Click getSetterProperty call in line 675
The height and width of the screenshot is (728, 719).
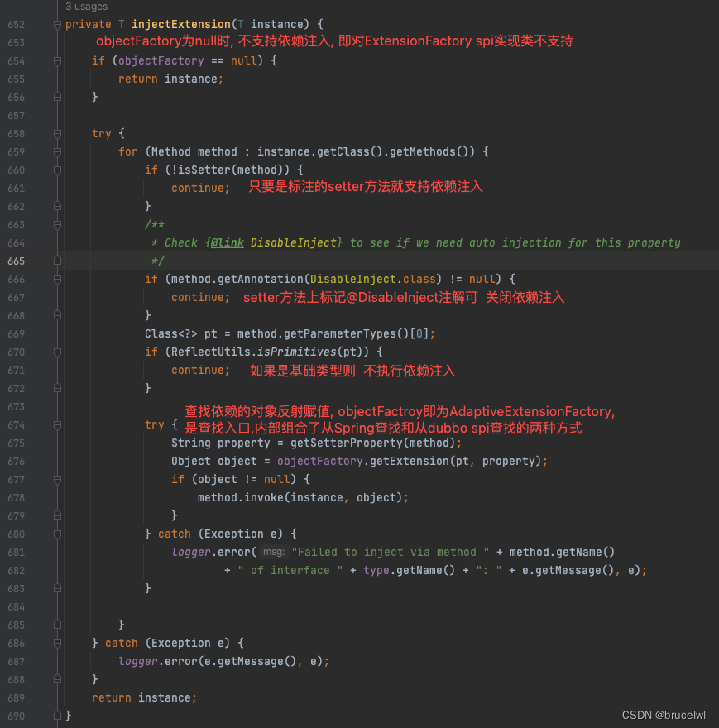point(346,443)
